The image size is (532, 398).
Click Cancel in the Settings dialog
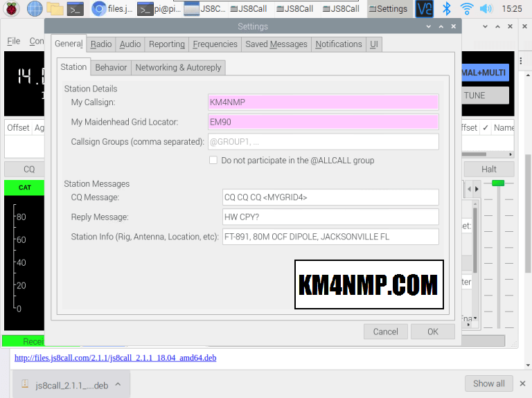(385, 332)
